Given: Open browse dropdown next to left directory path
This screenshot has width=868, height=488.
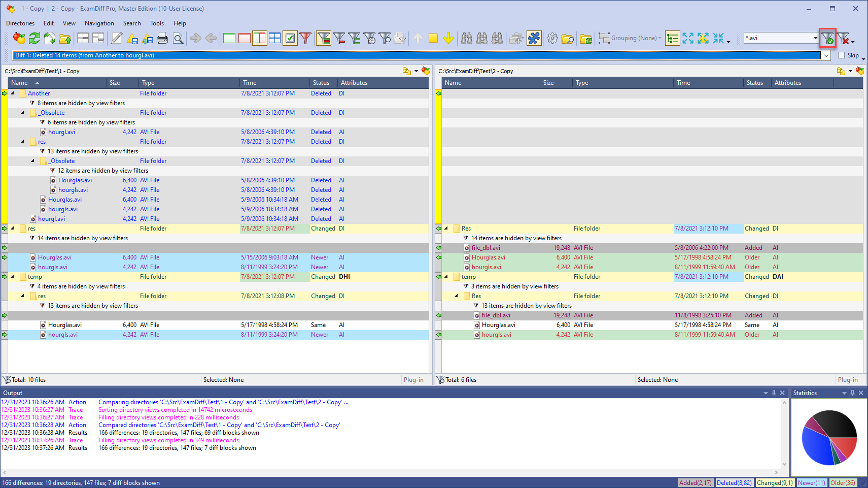Looking at the screenshot, I should pyautogui.click(x=416, y=71).
